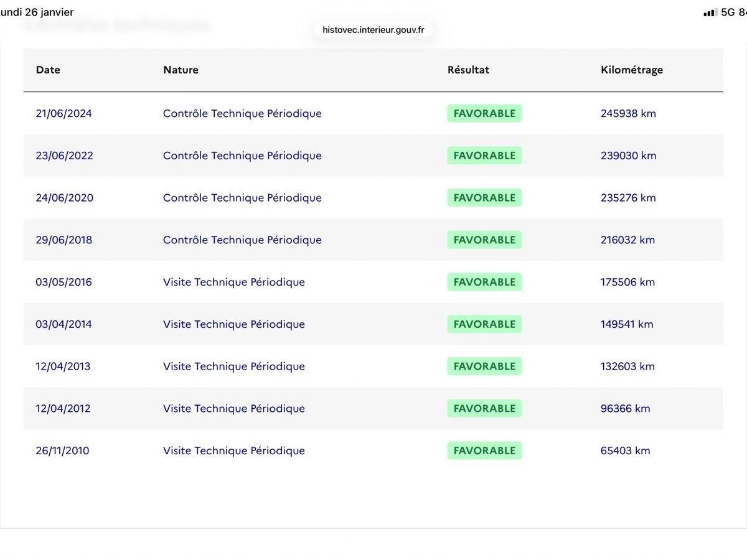Click FAVORABLE badge for 12/04/2013 visit

pyautogui.click(x=484, y=366)
